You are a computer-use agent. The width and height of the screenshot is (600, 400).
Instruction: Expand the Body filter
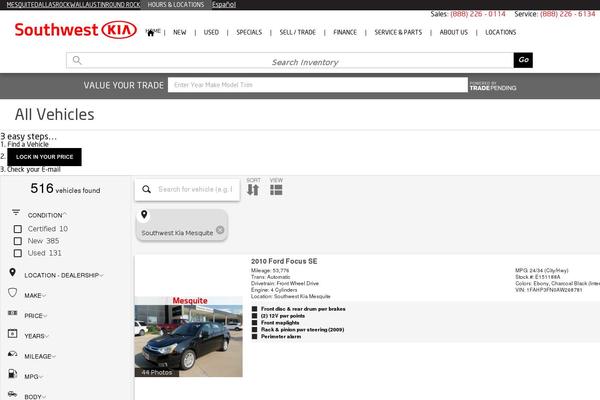tap(35, 397)
